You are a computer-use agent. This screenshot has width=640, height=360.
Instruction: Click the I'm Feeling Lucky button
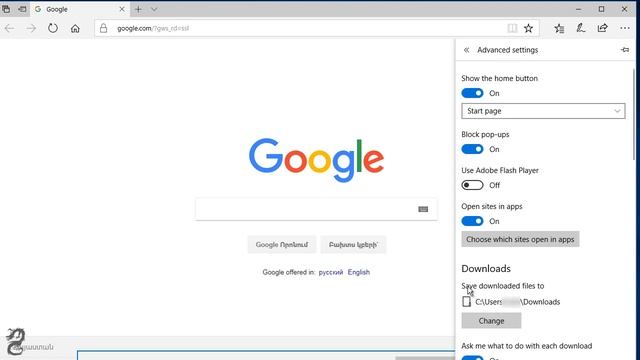[353, 245]
